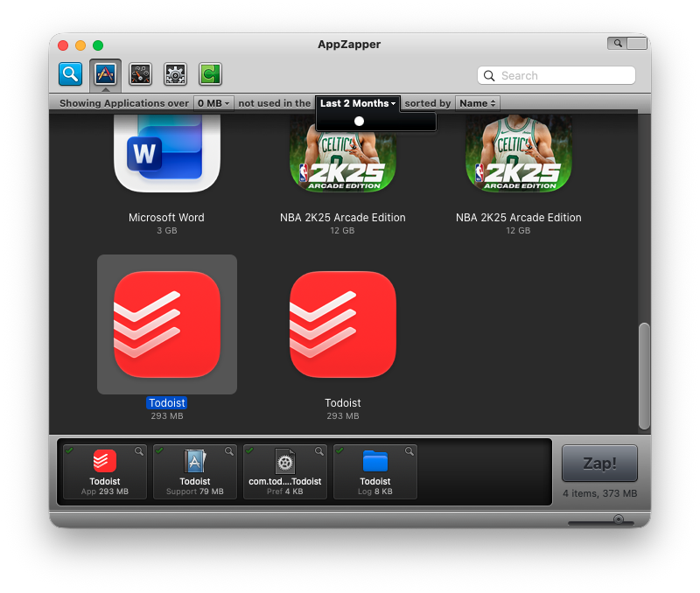Image resolution: width=700 pixels, height=593 pixels.
Task: Click the AppZapper window title
Action: [349, 45]
